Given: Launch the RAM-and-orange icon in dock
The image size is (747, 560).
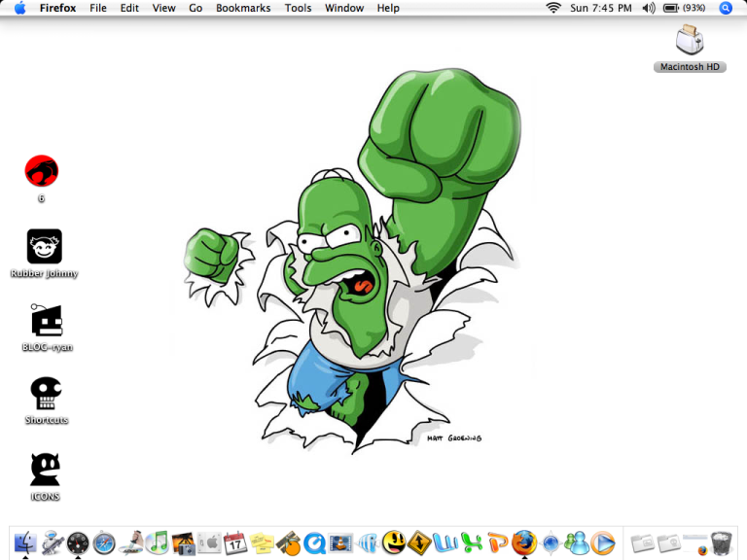Looking at the screenshot, I should coord(288,542).
